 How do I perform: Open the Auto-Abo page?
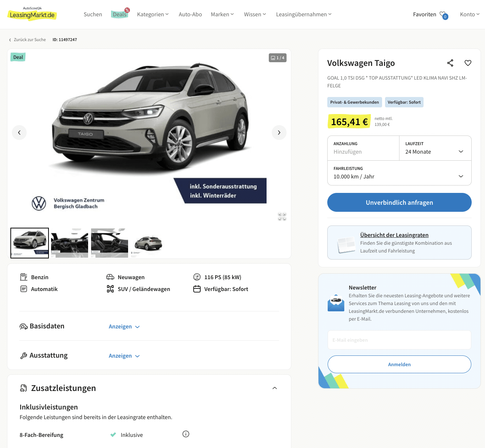coord(190,14)
